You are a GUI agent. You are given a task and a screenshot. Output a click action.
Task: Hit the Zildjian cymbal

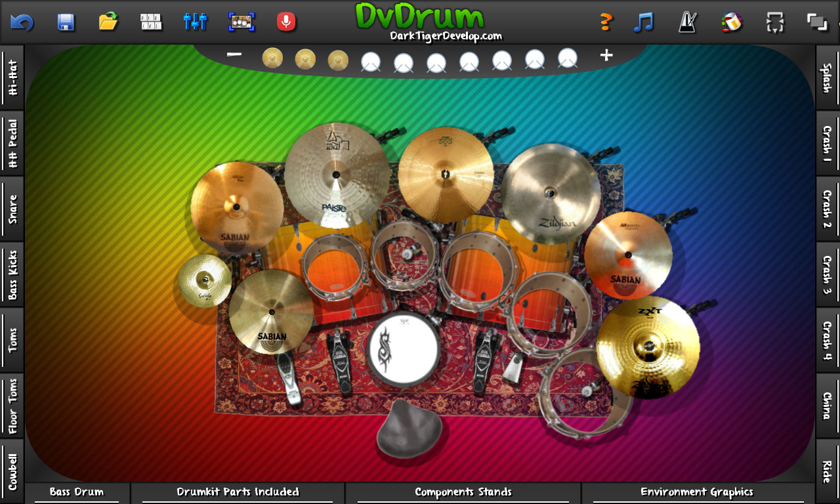point(551,194)
